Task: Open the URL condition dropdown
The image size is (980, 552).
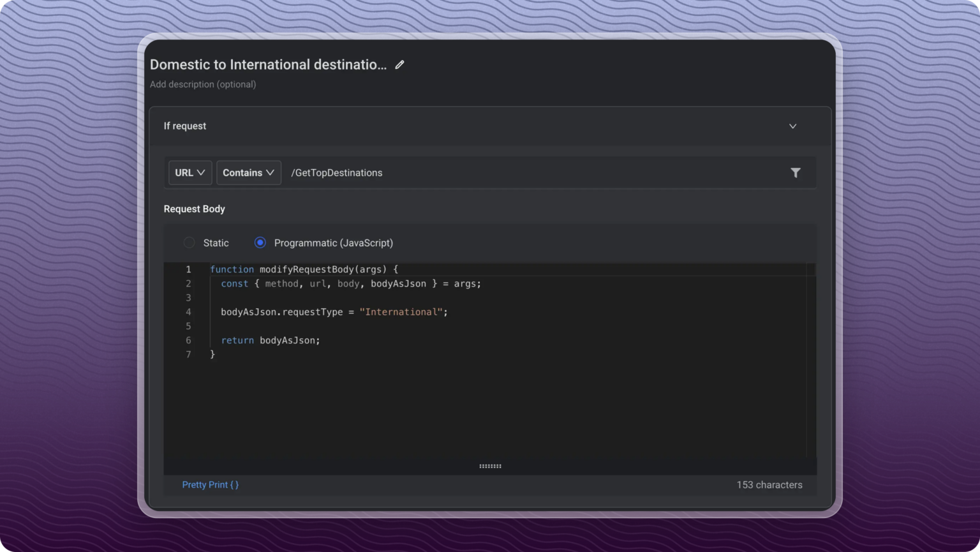Action: coord(189,172)
